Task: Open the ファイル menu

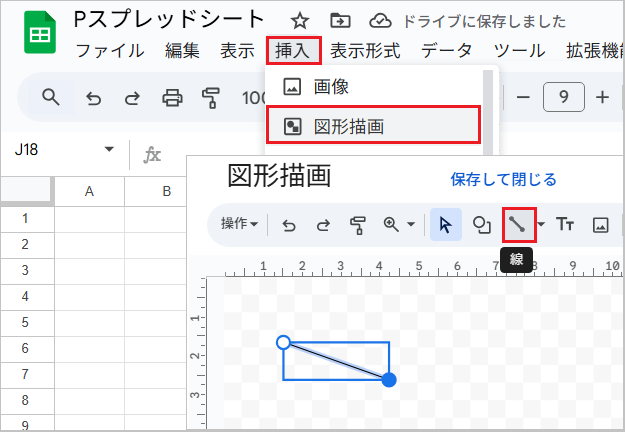Action: click(110, 51)
